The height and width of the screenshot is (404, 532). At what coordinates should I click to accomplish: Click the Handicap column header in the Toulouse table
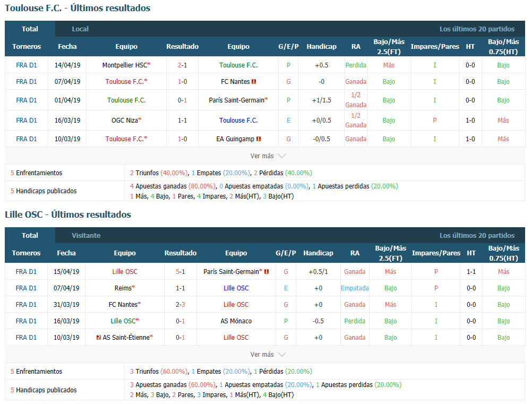click(x=322, y=47)
